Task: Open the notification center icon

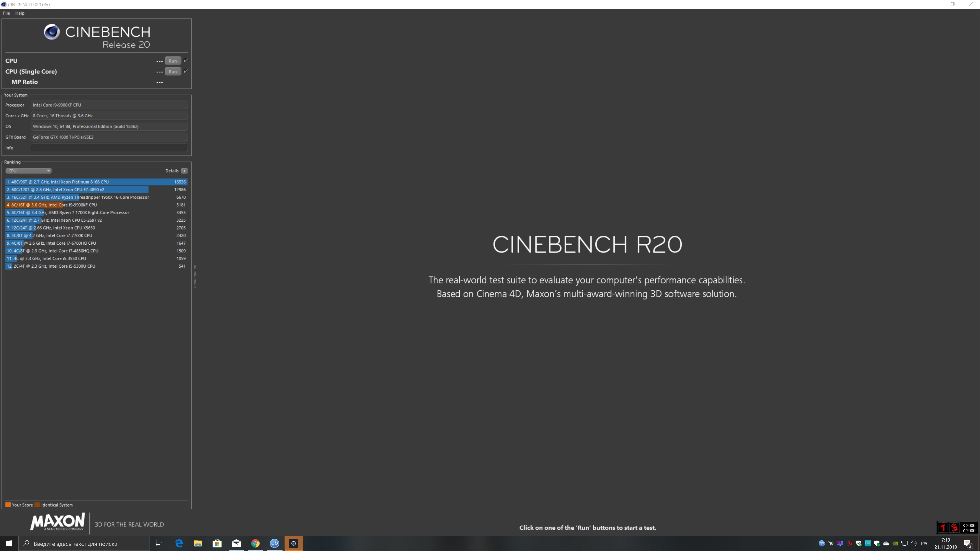Action: [968, 544]
